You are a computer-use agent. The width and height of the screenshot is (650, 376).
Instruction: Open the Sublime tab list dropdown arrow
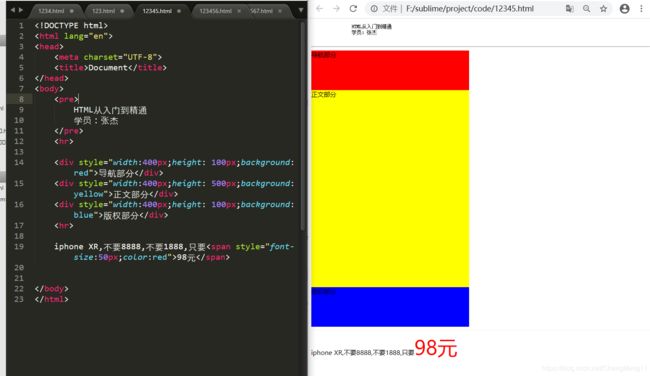pos(301,10)
